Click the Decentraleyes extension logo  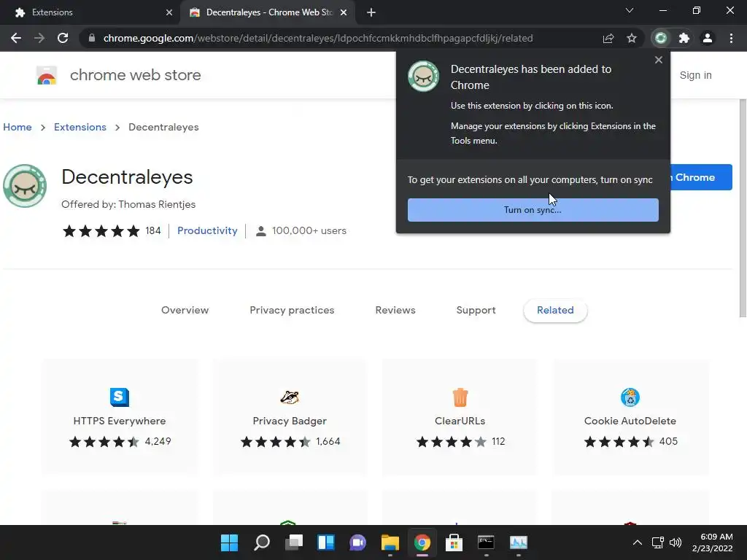(25, 186)
